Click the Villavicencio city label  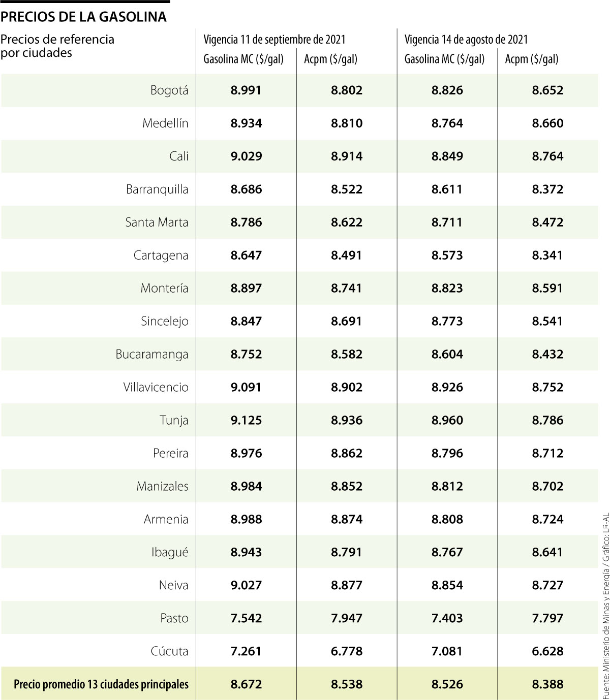(x=156, y=388)
